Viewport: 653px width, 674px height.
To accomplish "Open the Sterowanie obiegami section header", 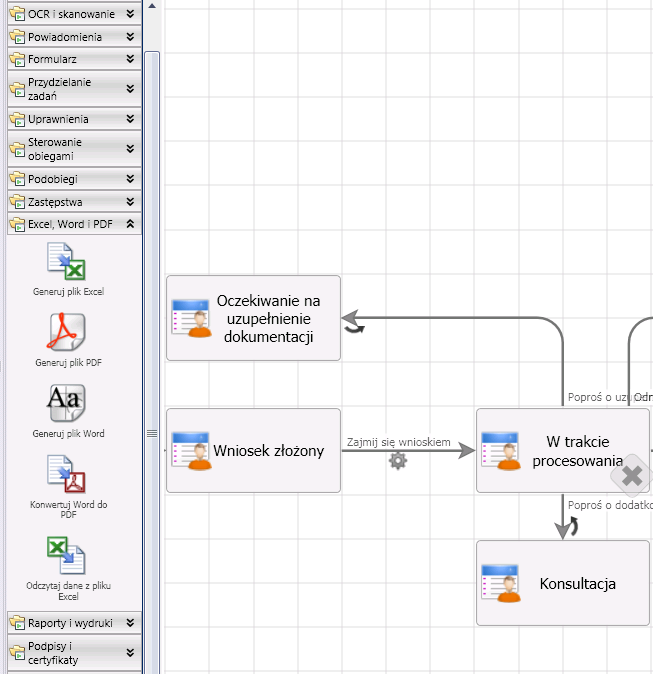I will point(74,149).
